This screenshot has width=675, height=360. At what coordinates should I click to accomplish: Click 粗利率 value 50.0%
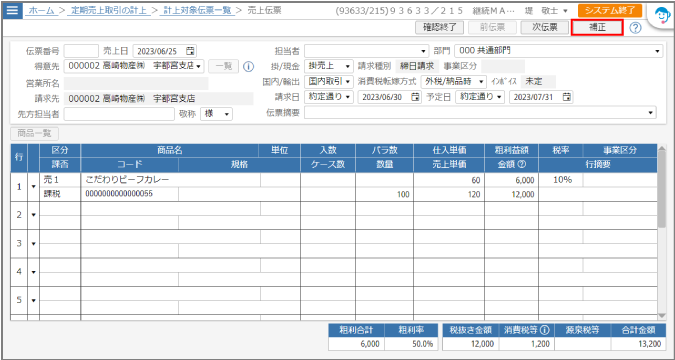pos(411,344)
